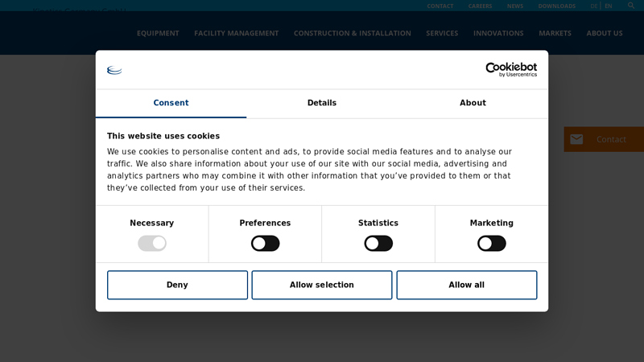Follow the Careers link in top bar

click(480, 6)
